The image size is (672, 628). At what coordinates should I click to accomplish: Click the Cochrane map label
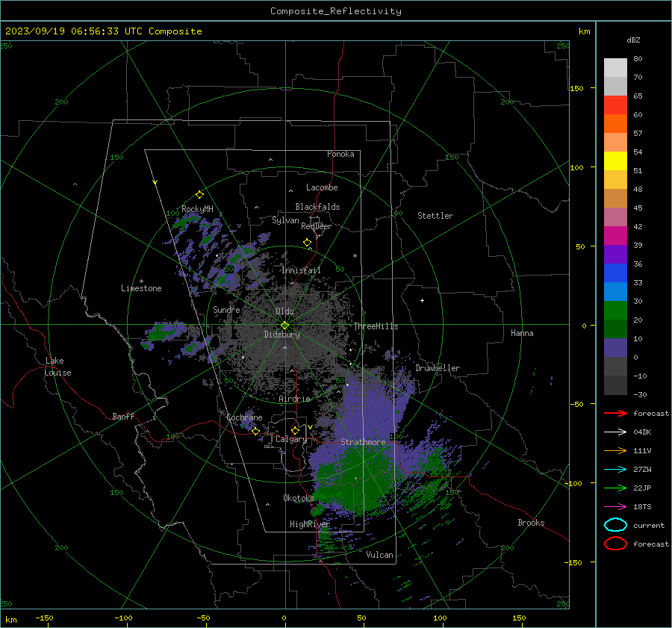click(244, 417)
